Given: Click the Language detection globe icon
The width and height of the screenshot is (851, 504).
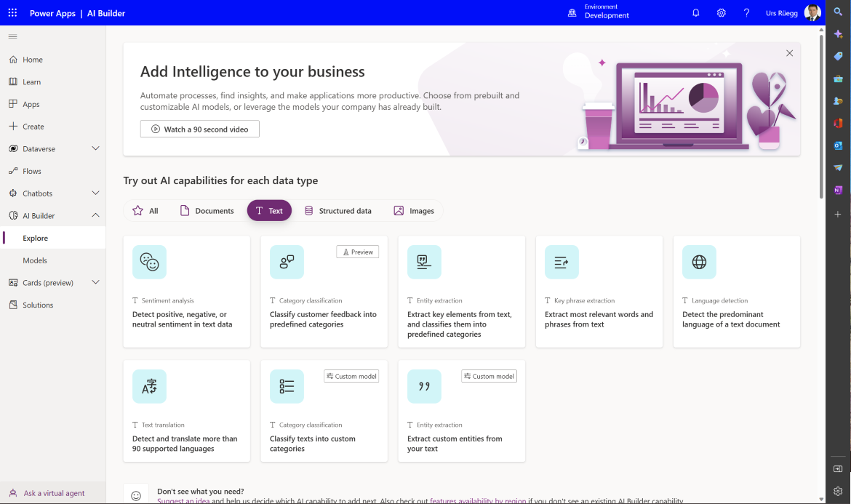Looking at the screenshot, I should click(699, 262).
